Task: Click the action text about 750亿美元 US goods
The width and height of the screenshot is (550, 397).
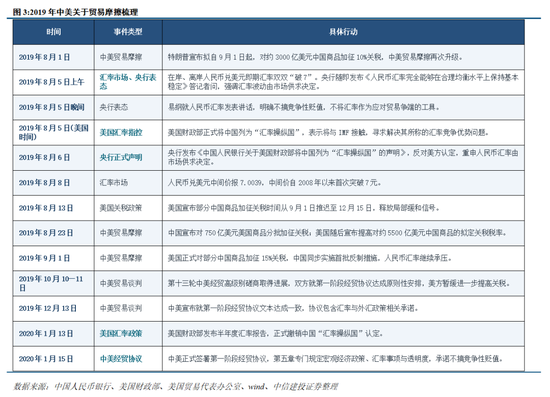Action: point(337,233)
